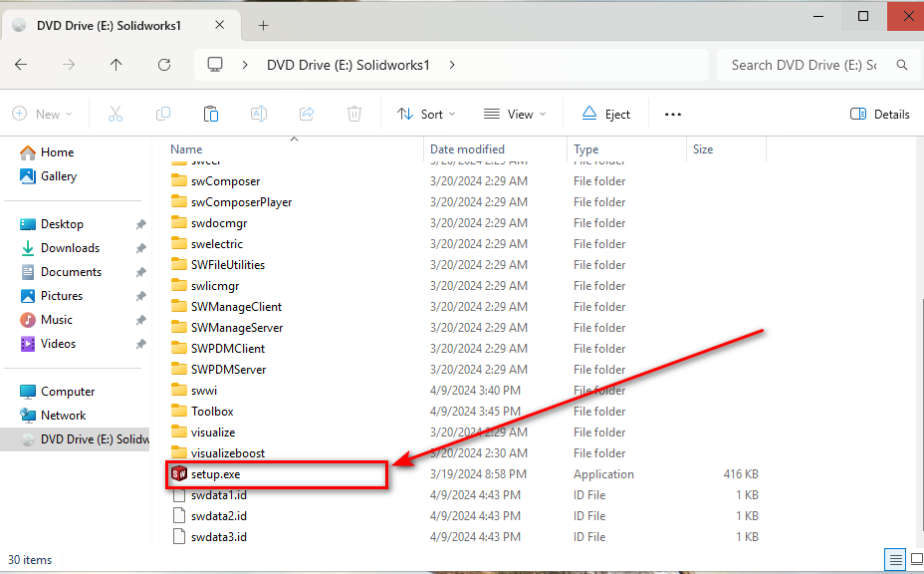Pin toggle next to Documents
The image size is (924, 574).
click(140, 272)
